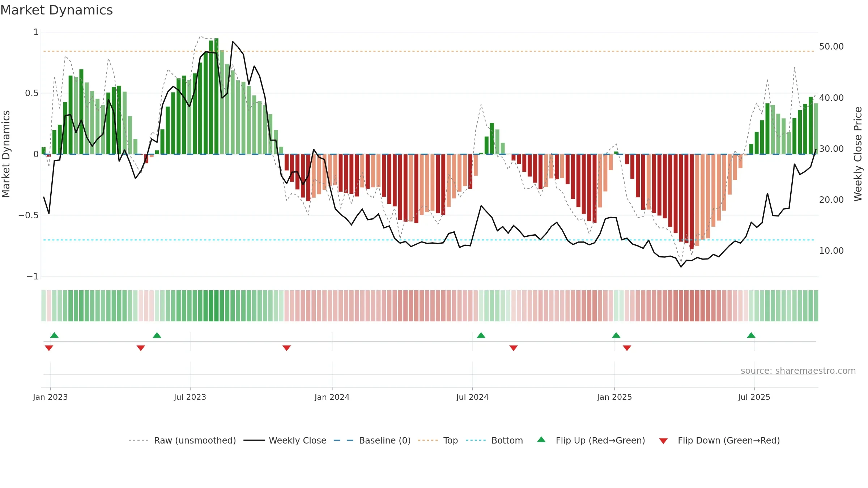Click the 20.00 price axis label
Screen dimensions: 868x488
831,200
